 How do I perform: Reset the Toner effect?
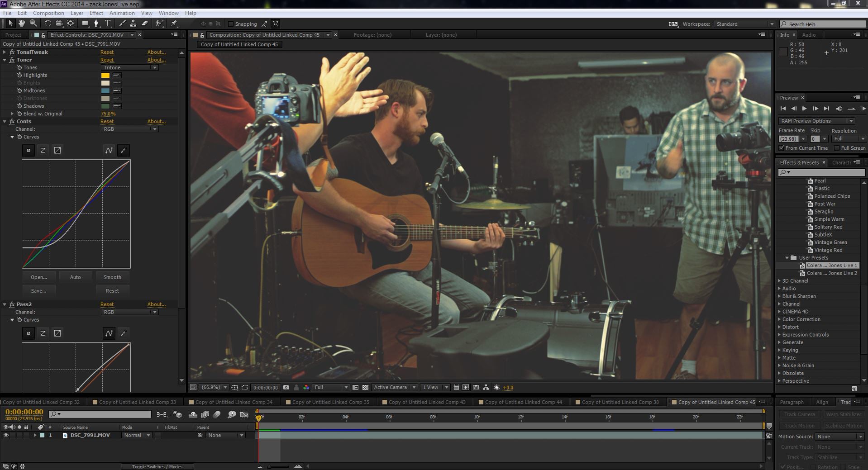coord(107,60)
